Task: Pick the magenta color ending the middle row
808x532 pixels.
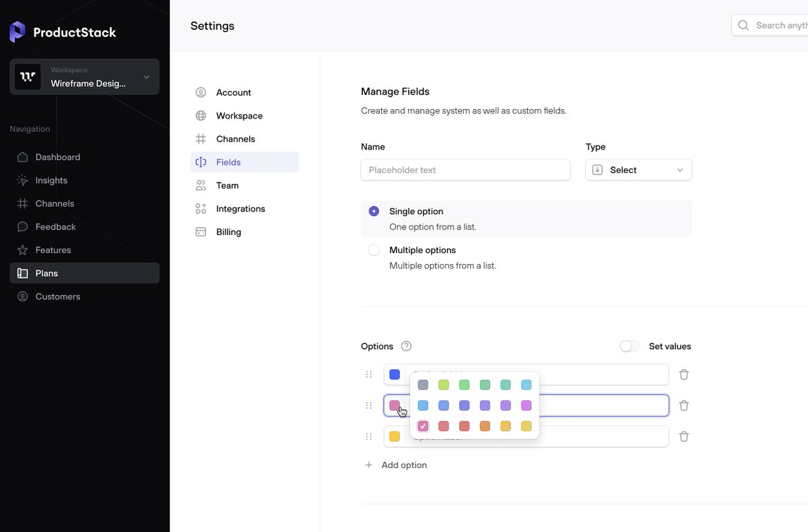Action: click(x=527, y=405)
